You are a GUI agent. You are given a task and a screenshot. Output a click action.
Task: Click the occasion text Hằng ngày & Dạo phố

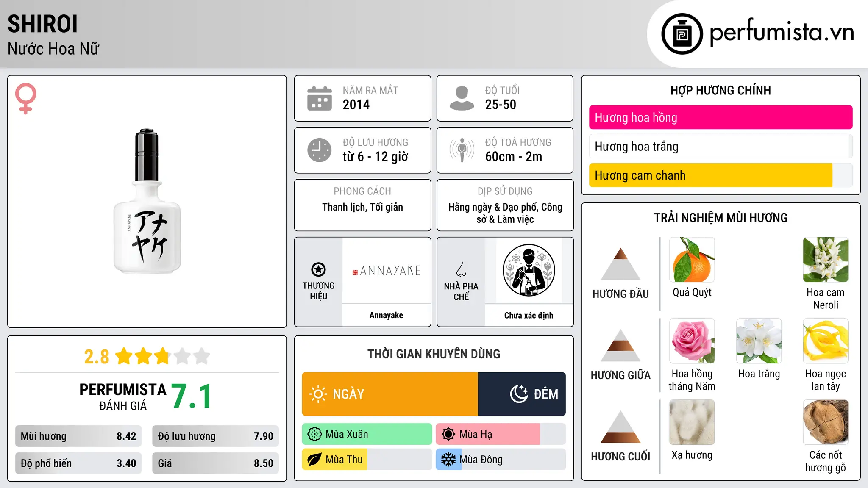[492, 207]
